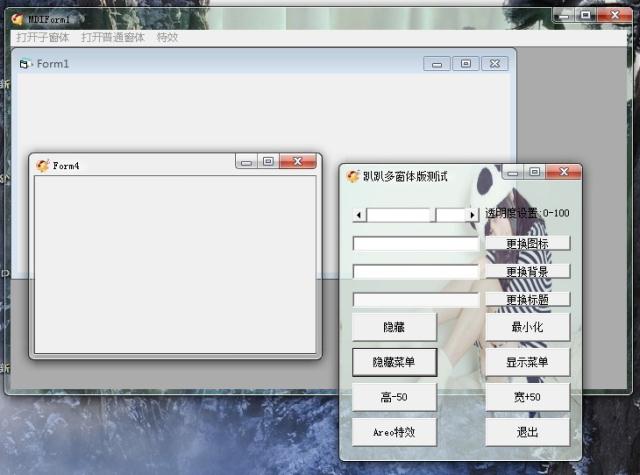Click the Form1 title text
The height and width of the screenshot is (475, 640).
[53, 64]
